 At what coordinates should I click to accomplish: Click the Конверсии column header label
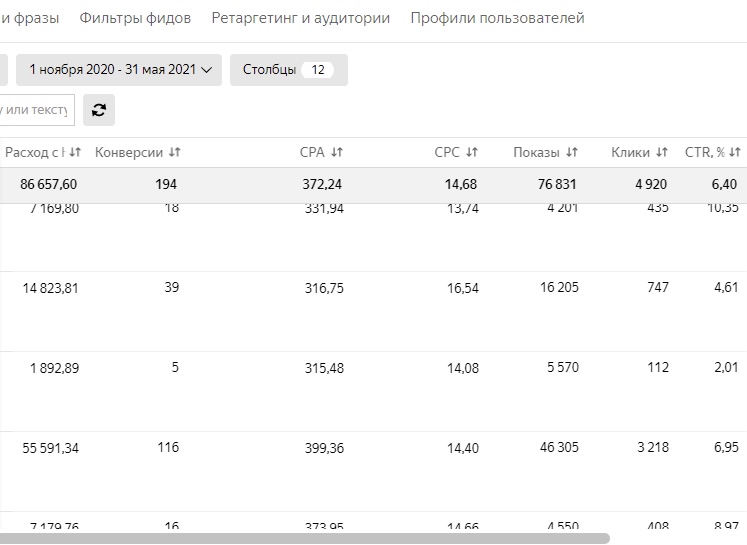pos(129,152)
